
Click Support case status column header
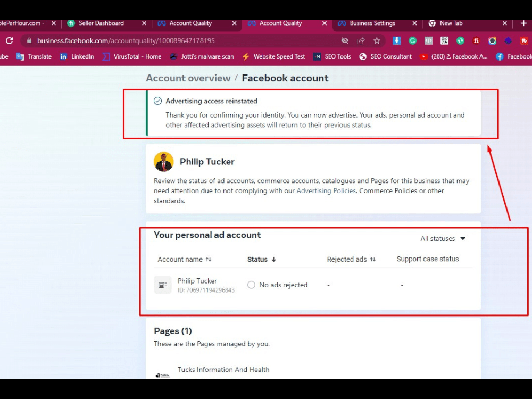pos(428,259)
